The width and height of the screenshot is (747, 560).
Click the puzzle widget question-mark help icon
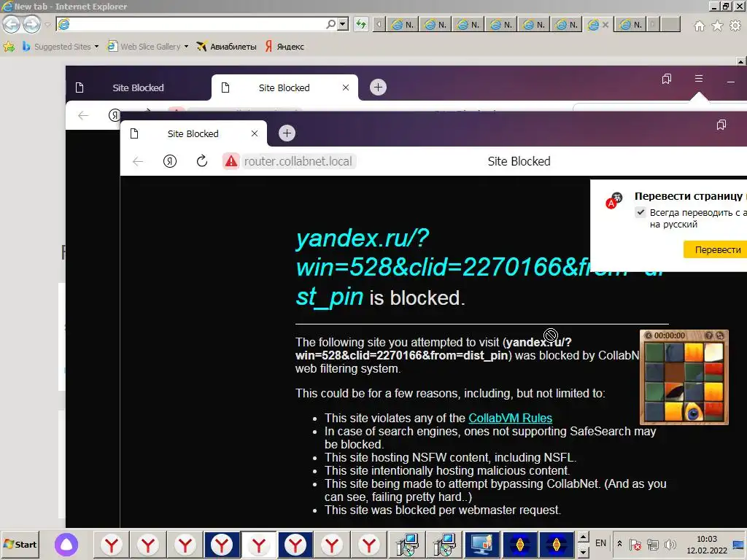(x=708, y=335)
